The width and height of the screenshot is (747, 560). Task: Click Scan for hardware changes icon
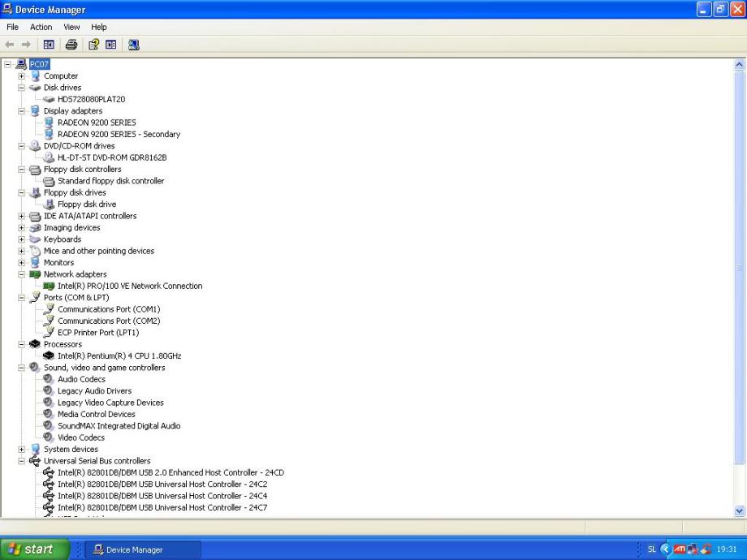pyautogui.click(x=134, y=45)
